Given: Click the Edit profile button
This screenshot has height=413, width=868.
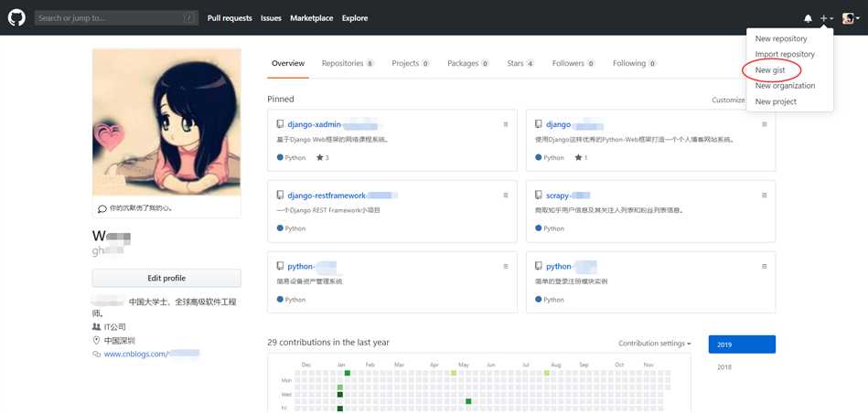Looking at the screenshot, I should pyautogui.click(x=166, y=278).
